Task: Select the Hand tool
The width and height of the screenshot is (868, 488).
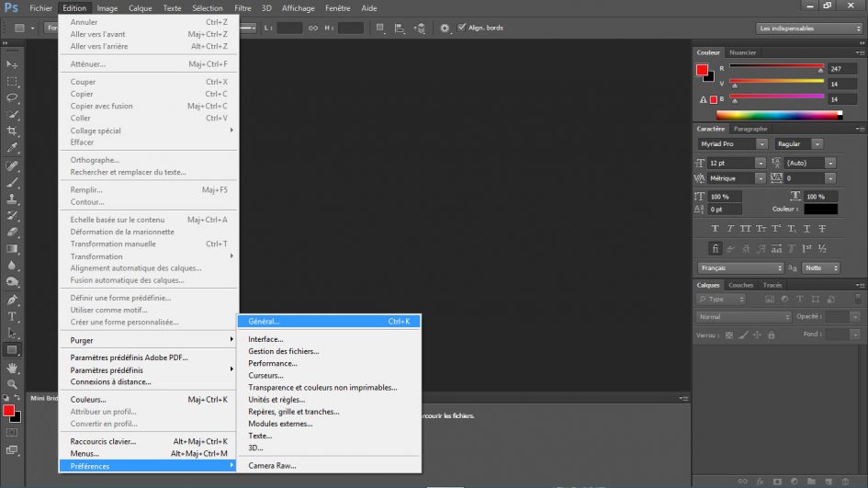Action: (12, 368)
